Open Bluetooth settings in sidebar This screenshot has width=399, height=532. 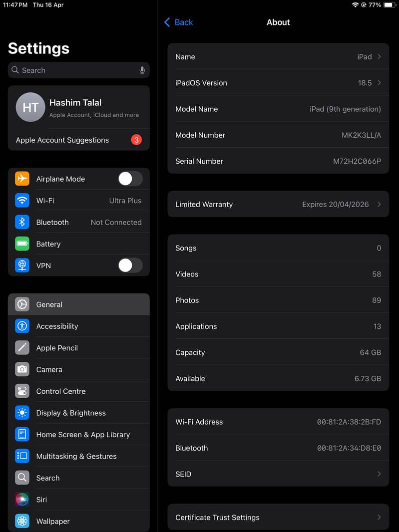coord(79,222)
